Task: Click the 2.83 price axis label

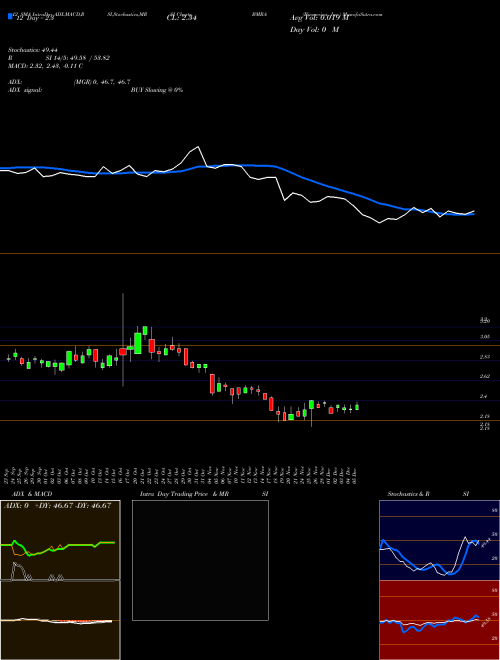Action: (485, 357)
